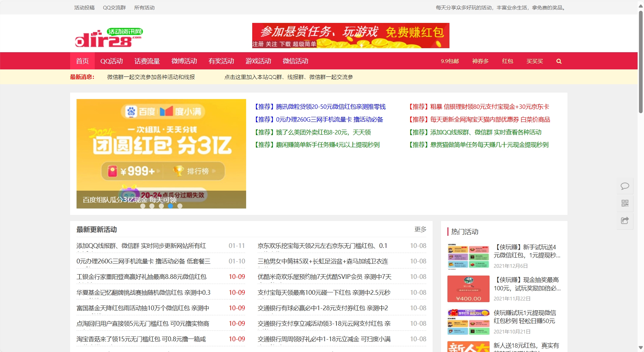Screen dimensions: 644x352
Task: Open article 优酷米奇欢乐屋预约抽7天
Action: click(324, 277)
